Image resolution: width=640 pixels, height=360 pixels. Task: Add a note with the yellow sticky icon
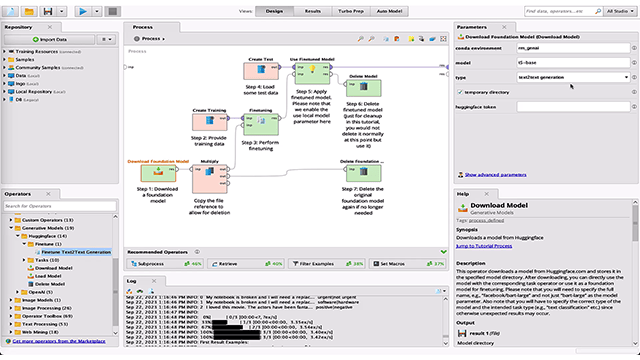coord(411,39)
